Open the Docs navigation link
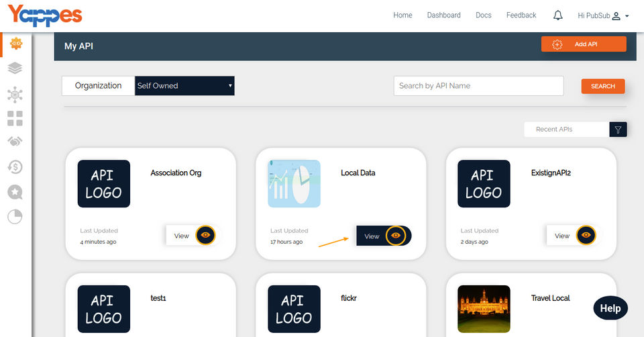This screenshot has height=337, width=644. (x=484, y=15)
